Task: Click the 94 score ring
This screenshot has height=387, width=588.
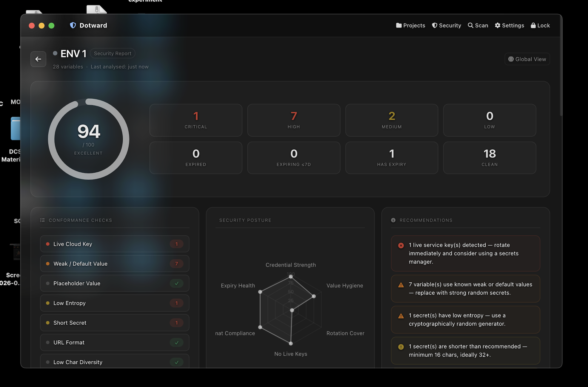Action: [89, 139]
